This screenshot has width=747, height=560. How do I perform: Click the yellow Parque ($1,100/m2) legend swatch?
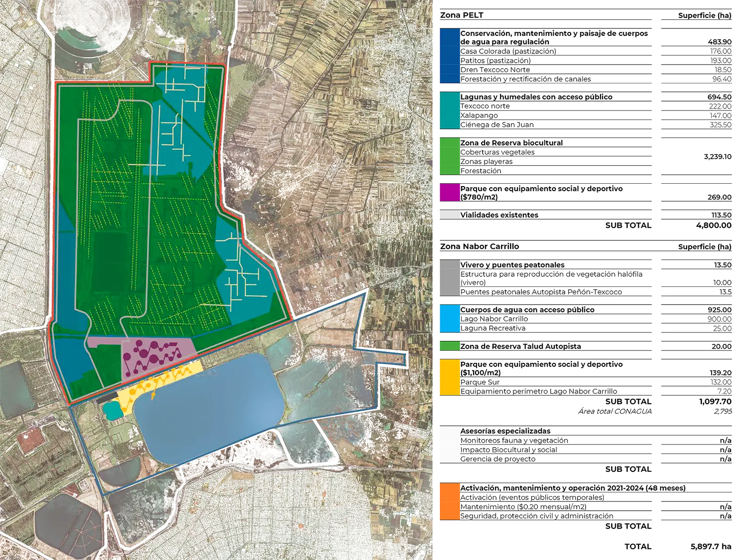pos(449,378)
